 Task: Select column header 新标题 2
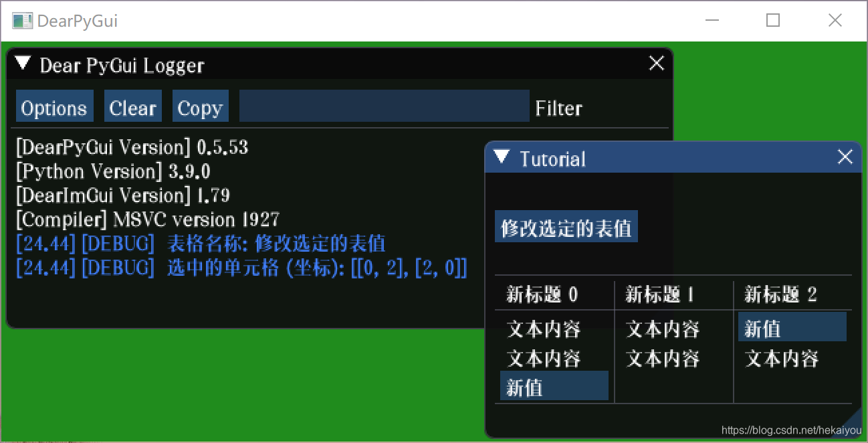(780, 294)
